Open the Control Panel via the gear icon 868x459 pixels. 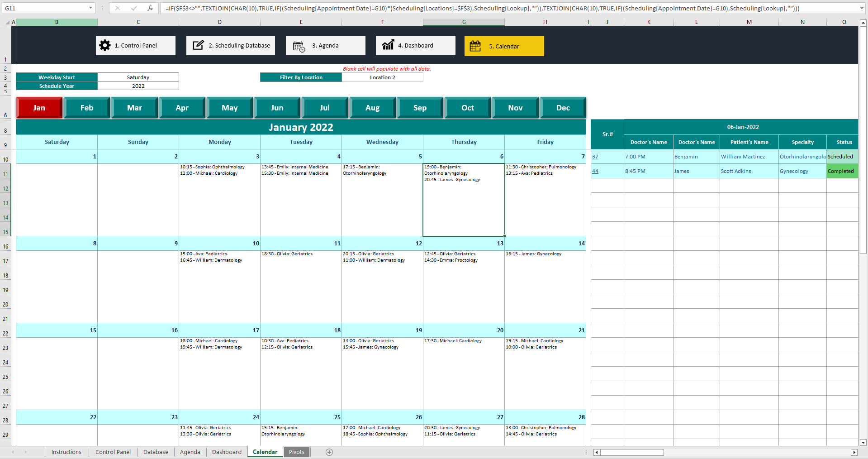pos(104,45)
